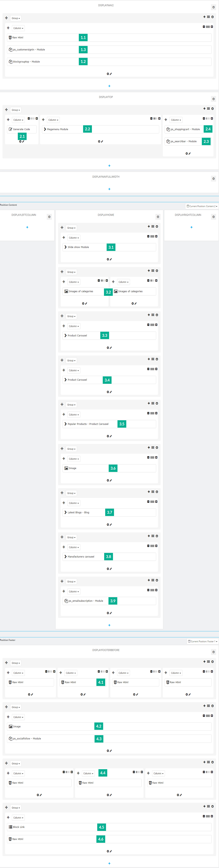
Task: Open the Current Position: Content 2 dropdown
Action: [x=202, y=206]
